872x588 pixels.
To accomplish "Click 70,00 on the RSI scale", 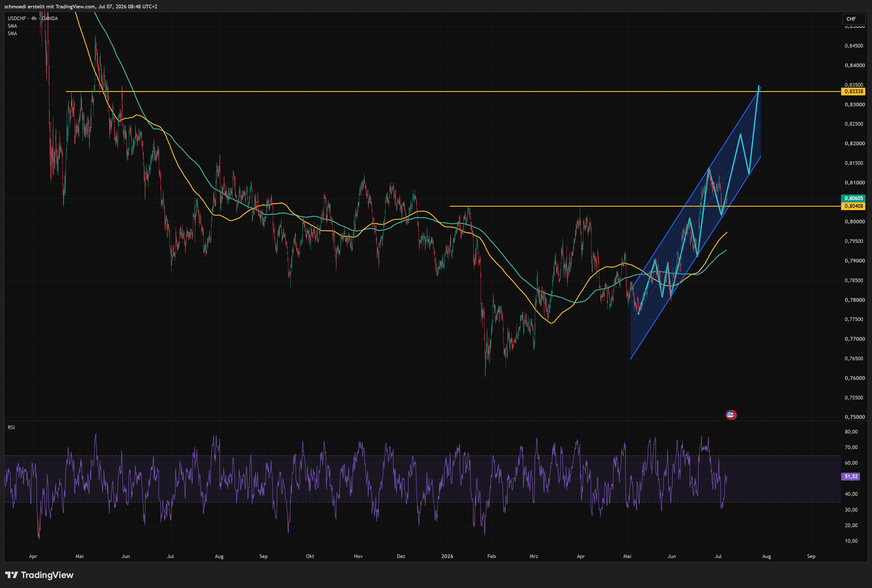I will point(851,447).
